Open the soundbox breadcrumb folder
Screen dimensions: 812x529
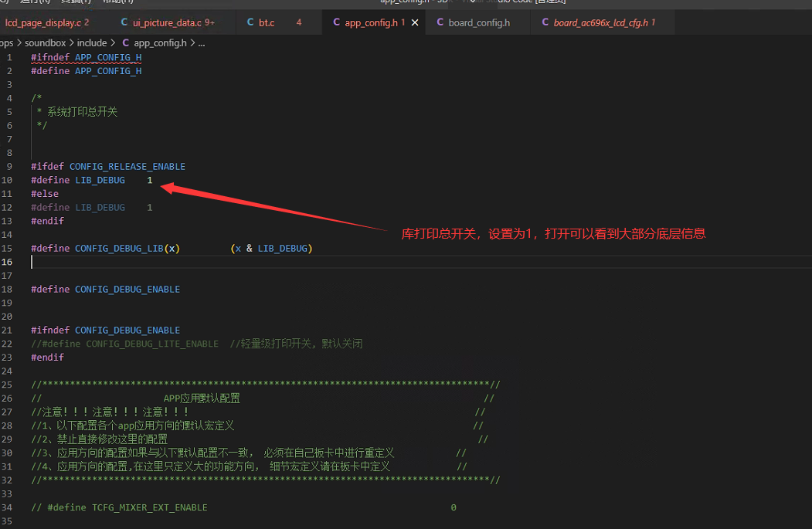coord(45,43)
